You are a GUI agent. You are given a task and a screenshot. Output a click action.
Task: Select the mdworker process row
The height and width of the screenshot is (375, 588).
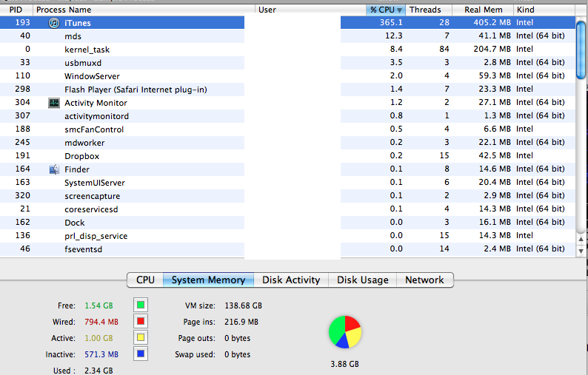(287, 143)
